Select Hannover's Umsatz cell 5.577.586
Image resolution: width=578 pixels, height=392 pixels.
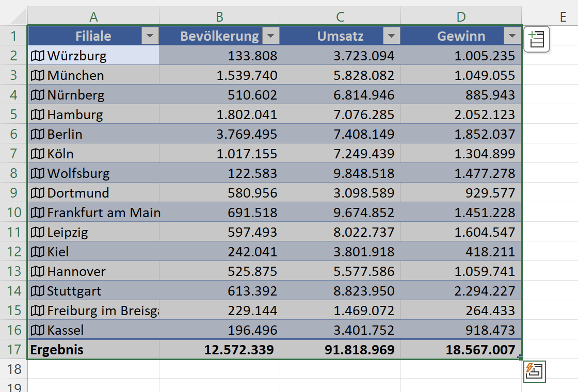tap(340, 271)
